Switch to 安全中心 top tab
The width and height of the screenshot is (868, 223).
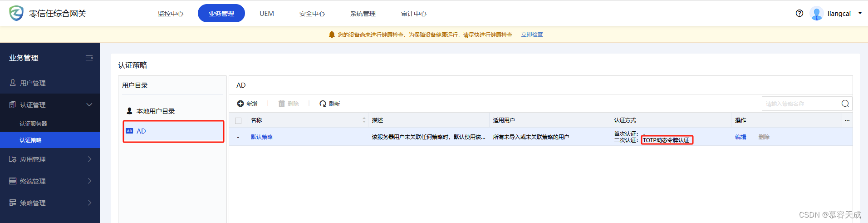(312, 14)
